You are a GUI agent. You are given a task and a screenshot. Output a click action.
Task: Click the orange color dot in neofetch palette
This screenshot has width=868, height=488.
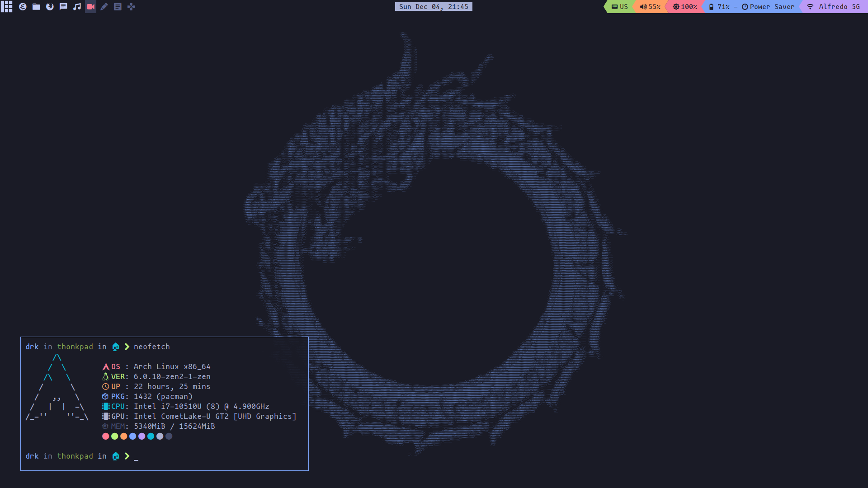[124, 436]
